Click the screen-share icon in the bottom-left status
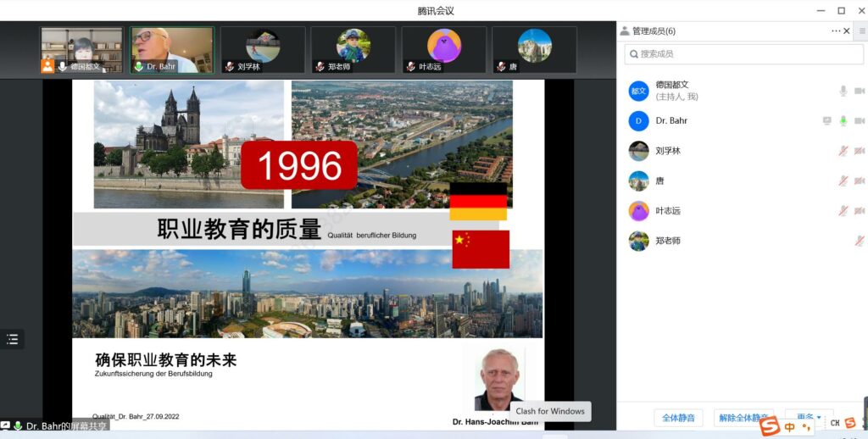Image resolution: width=868 pixels, height=439 pixels. point(6,425)
